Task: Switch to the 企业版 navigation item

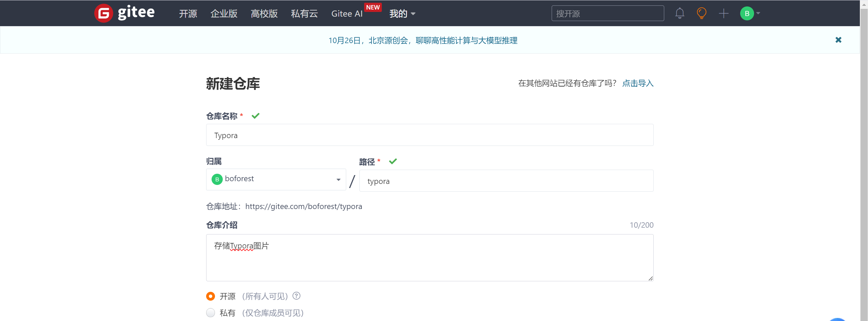Action: tap(223, 14)
